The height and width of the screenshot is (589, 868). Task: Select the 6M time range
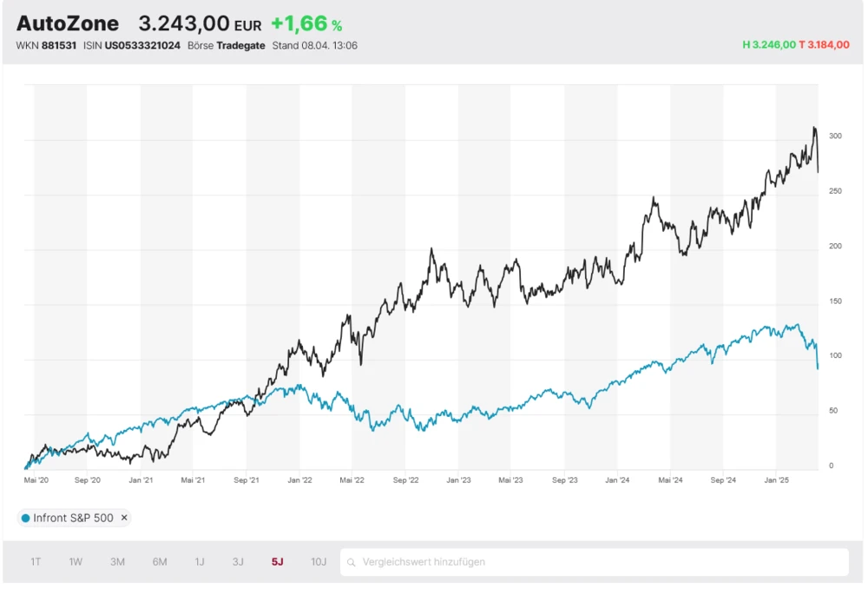160,562
